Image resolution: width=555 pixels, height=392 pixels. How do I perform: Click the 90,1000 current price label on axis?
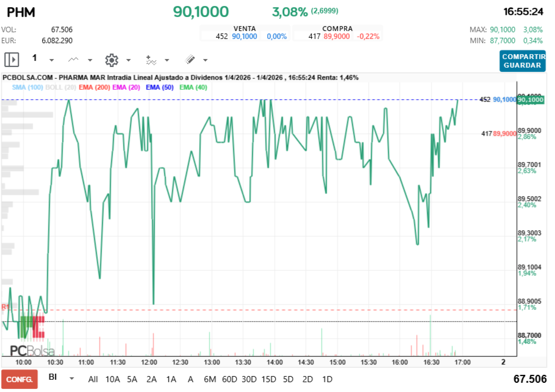tap(530, 100)
